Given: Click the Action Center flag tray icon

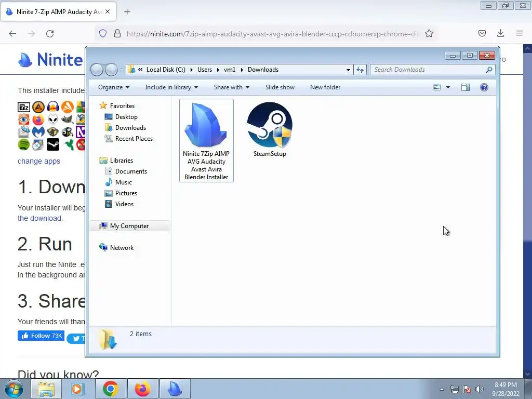Looking at the screenshot, I should (x=467, y=389).
